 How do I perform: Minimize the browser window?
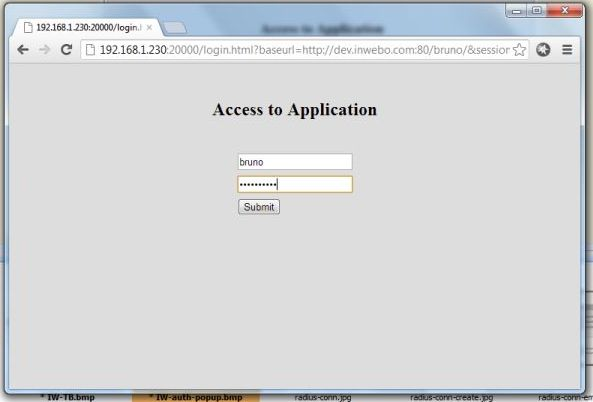tap(517, 11)
